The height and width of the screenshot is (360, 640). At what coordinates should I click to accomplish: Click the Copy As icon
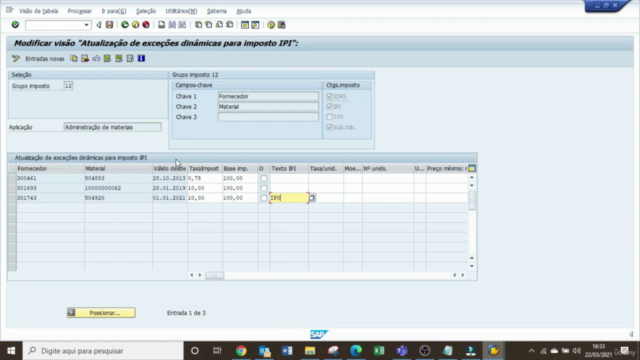click(x=74, y=58)
